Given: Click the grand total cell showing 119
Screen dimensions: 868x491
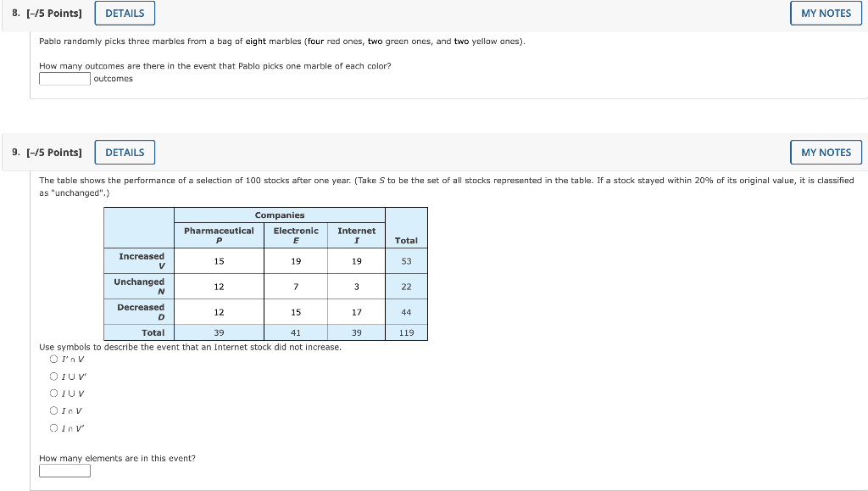Looking at the screenshot, I should (x=406, y=332).
